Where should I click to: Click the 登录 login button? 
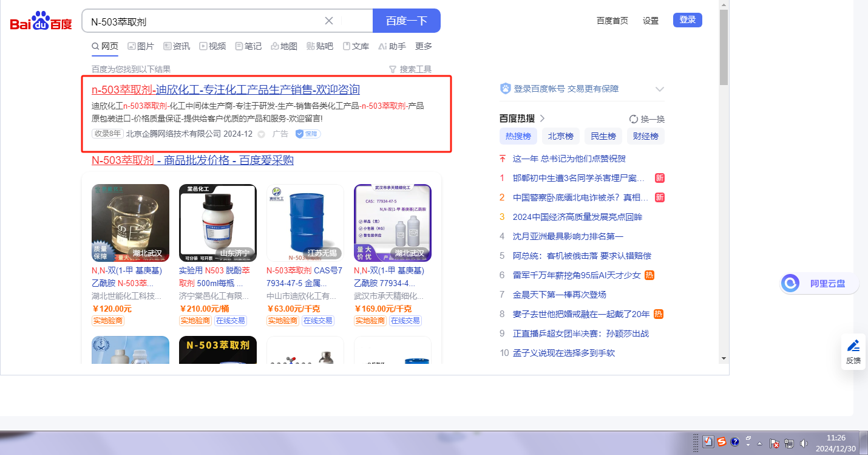point(688,20)
